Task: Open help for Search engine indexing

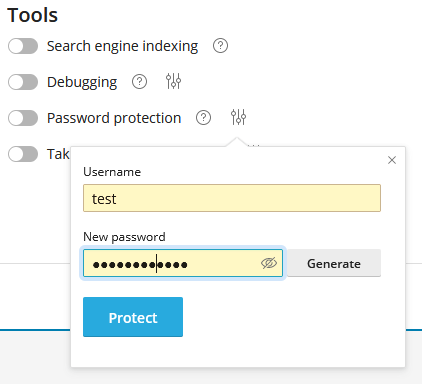Action: tap(220, 46)
